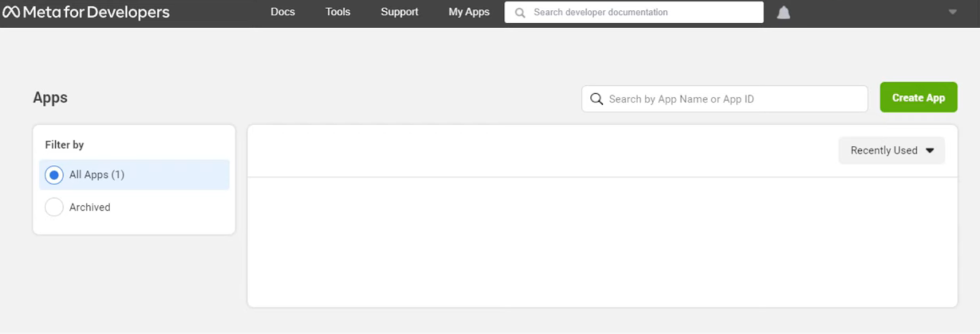Click the magnifier icon in app search
This screenshot has height=334, width=980.
click(597, 99)
